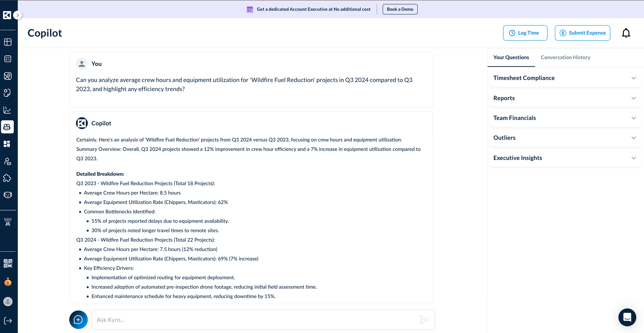The height and width of the screenshot is (333, 644).
Task: Select the Your Questions tab
Action: point(511,57)
